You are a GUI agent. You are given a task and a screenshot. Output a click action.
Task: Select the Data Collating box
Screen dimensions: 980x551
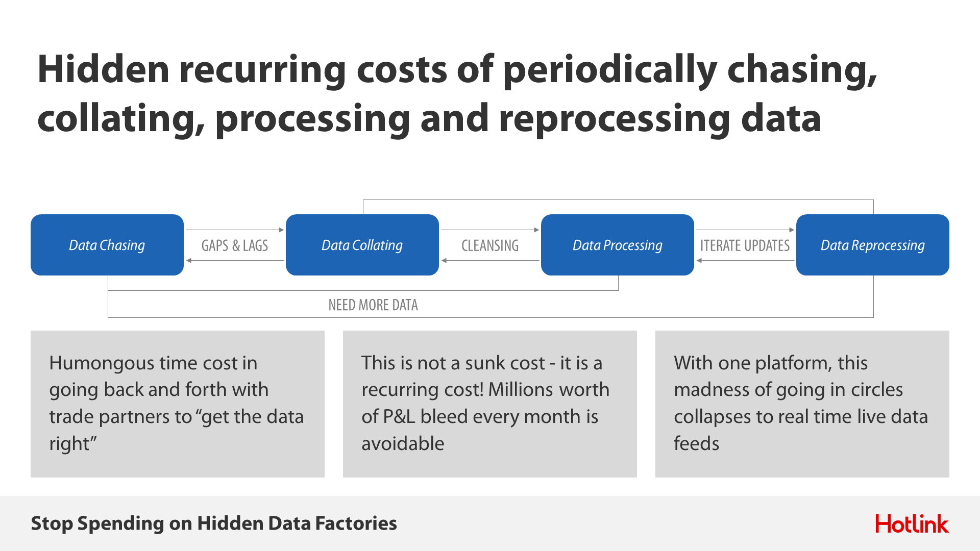point(362,245)
